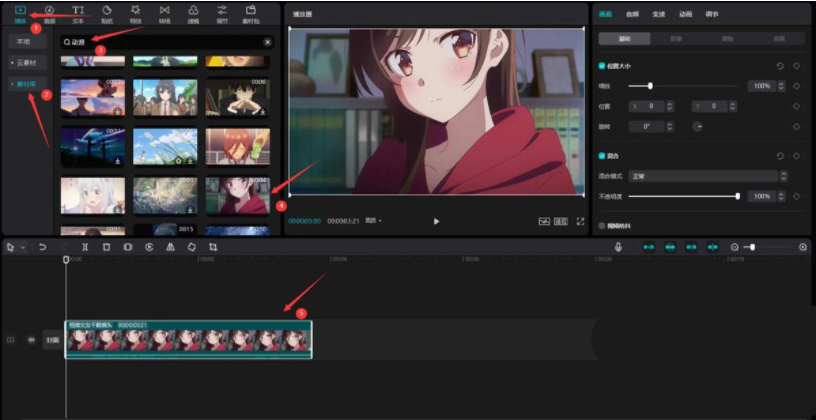This screenshot has height=420, width=816.
Task: Clear the search box with the X
Action: pos(267,42)
